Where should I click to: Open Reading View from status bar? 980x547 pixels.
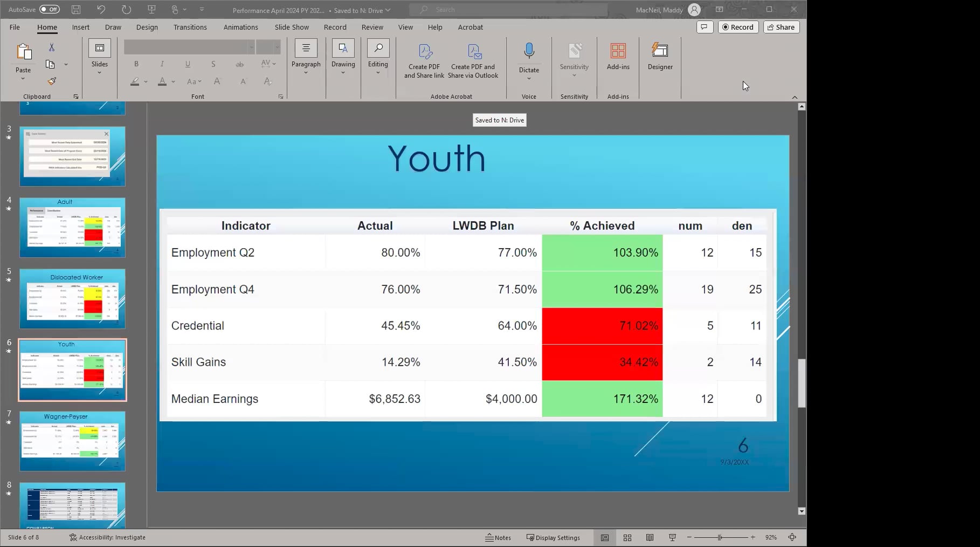650,537
